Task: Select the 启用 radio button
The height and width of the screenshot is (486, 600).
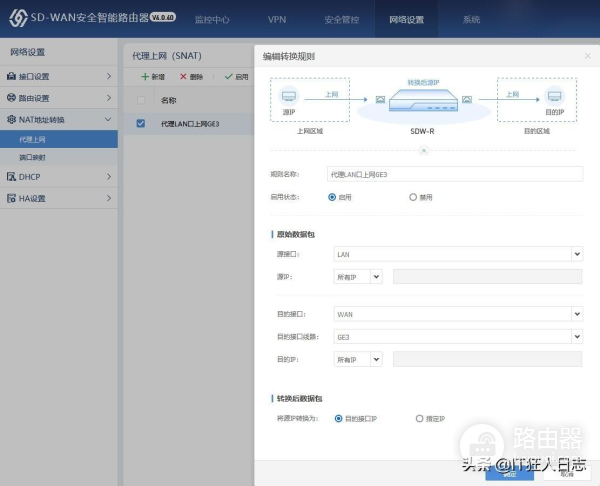Action: [332, 197]
